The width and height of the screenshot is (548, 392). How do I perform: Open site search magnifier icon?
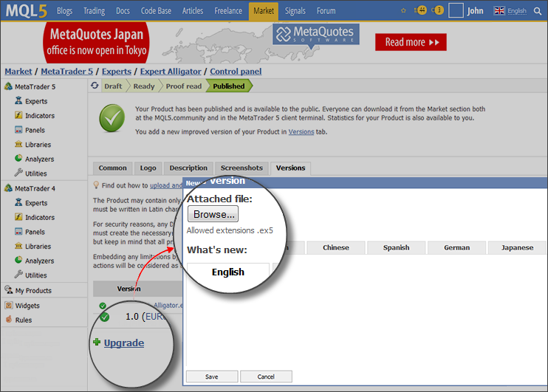click(x=538, y=11)
